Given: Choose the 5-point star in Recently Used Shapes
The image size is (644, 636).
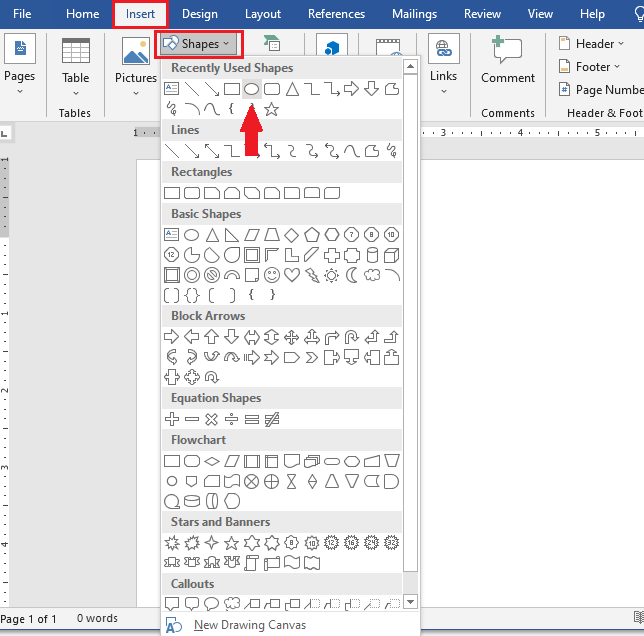Looking at the screenshot, I should [272, 109].
